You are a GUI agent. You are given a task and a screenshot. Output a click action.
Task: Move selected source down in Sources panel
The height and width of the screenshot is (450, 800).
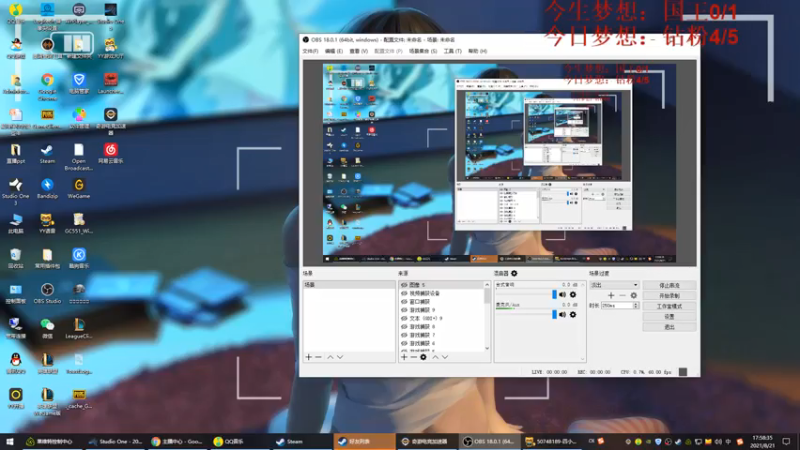coord(445,357)
